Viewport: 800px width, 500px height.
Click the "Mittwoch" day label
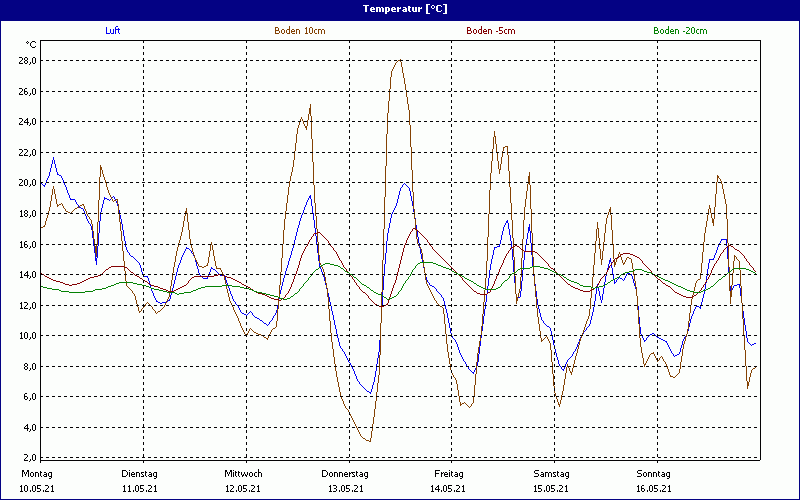click(243, 474)
